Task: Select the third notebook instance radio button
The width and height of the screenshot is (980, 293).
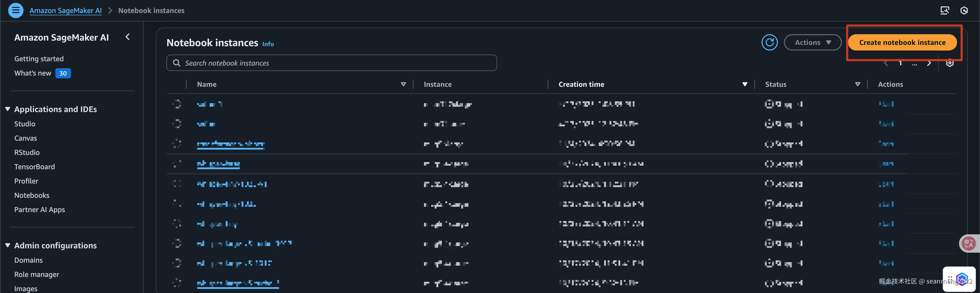Action: 177,143
